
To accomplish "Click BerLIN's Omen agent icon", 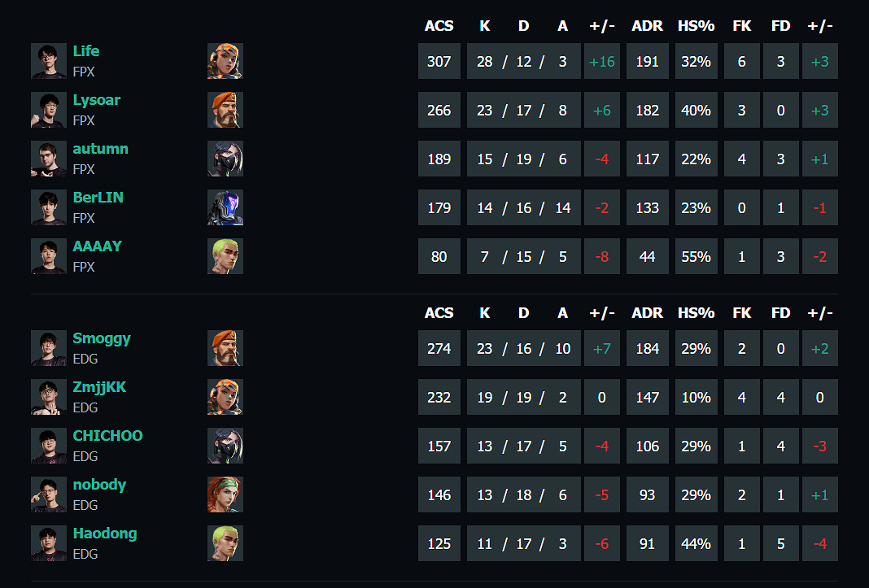I will pos(225,207).
